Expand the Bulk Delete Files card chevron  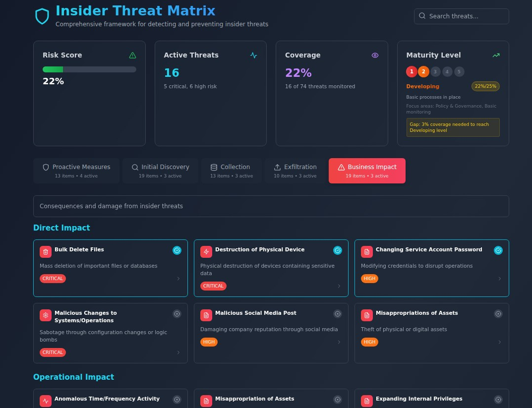click(178, 279)
